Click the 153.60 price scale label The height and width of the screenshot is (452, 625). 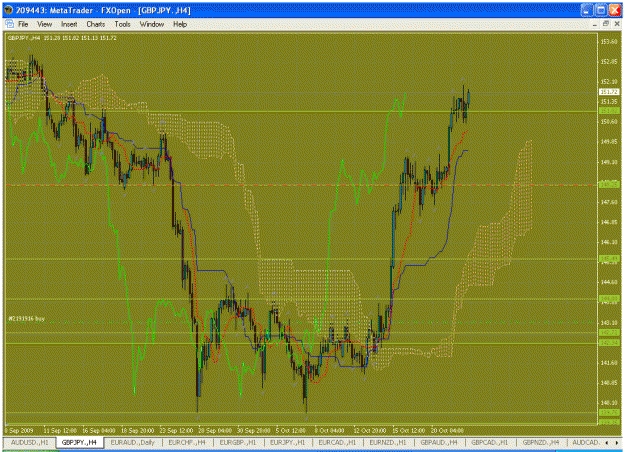pos(609,42)
